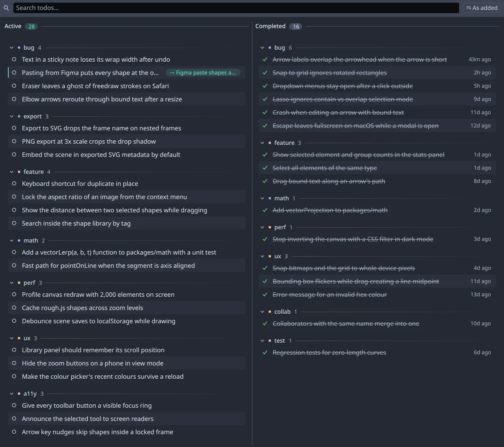Viewport: 504px width, 447px height.
Task: Uncheck 'Show selected element and group' checkmark
Action: (x=265, y=154)
